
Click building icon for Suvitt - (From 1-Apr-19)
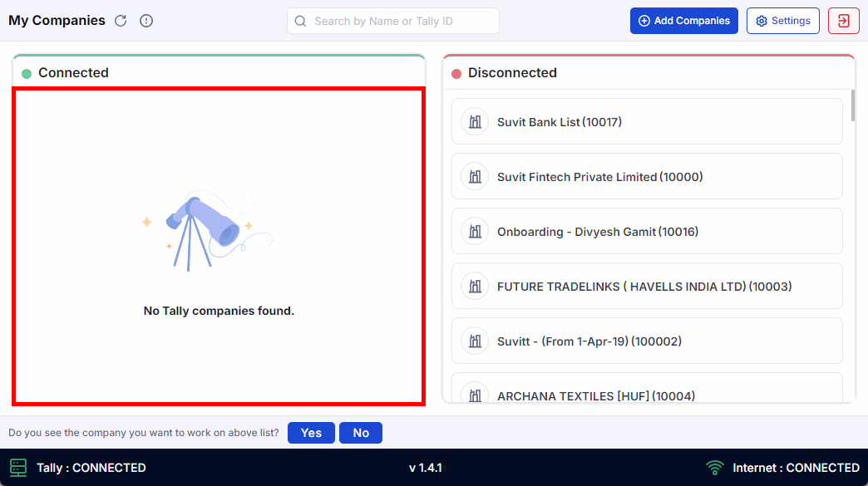pos(475,341)
